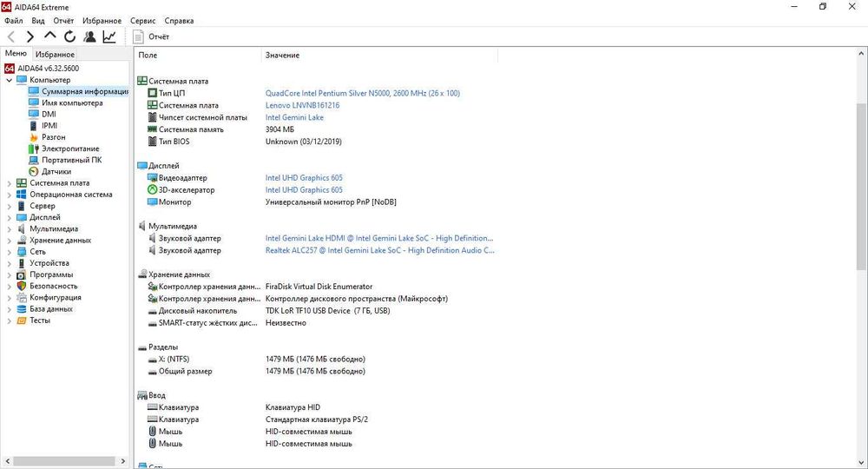The width and height of the screenshot is (868, 469).
Task: Click the Мультимедиа speaker tree icon
Action: point(22,228)
